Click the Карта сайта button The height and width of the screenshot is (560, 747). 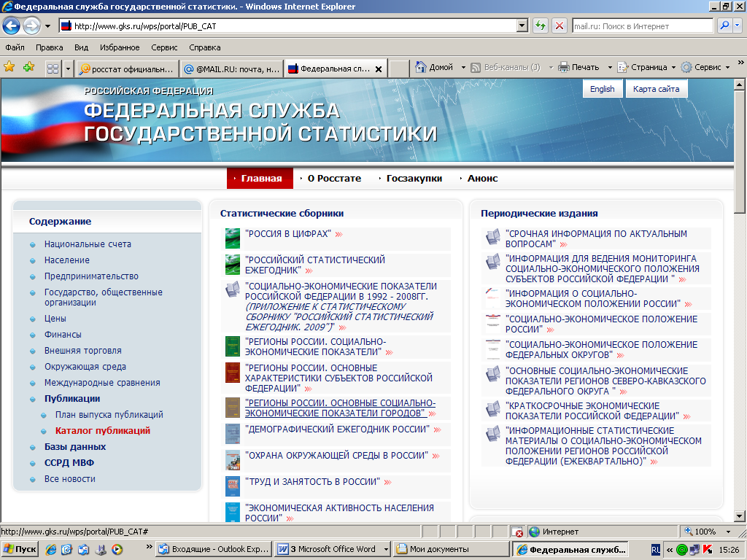click(656, 88)
